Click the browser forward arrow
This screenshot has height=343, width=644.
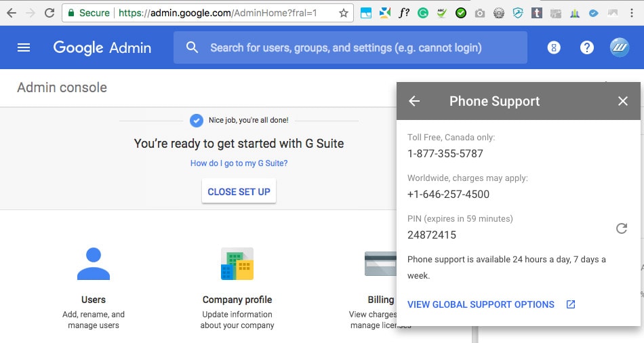pyautogui.click(x=31, y=13)
